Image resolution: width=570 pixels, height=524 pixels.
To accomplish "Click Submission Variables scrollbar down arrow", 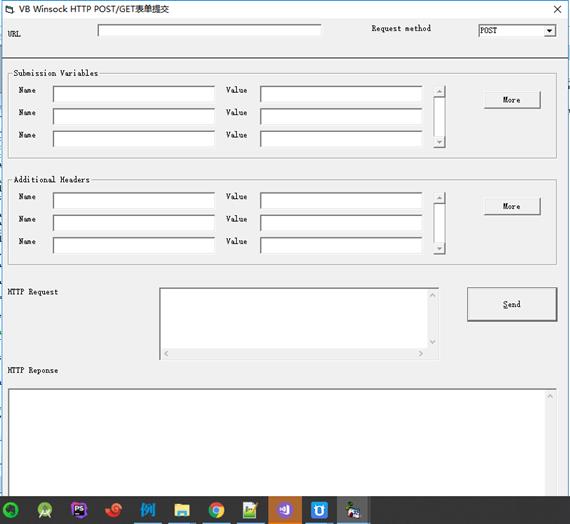I will pyautogui.click(x=439, y=142).
